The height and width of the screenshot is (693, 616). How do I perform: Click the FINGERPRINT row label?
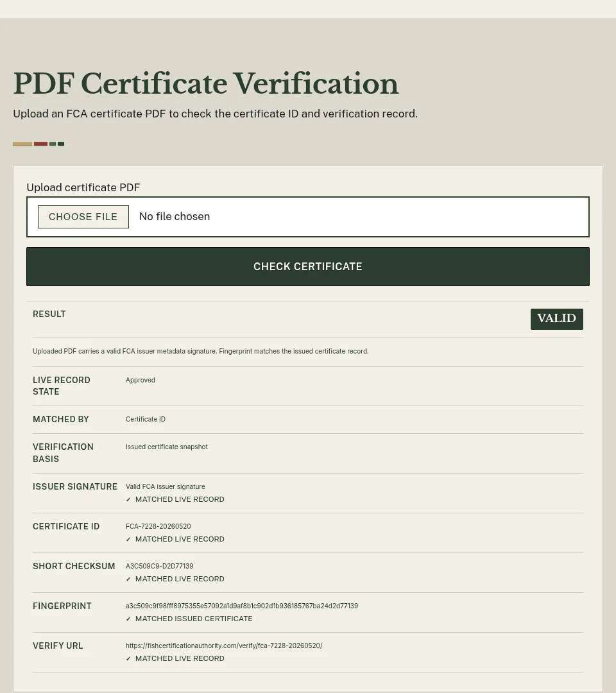(x=62, y=606)
